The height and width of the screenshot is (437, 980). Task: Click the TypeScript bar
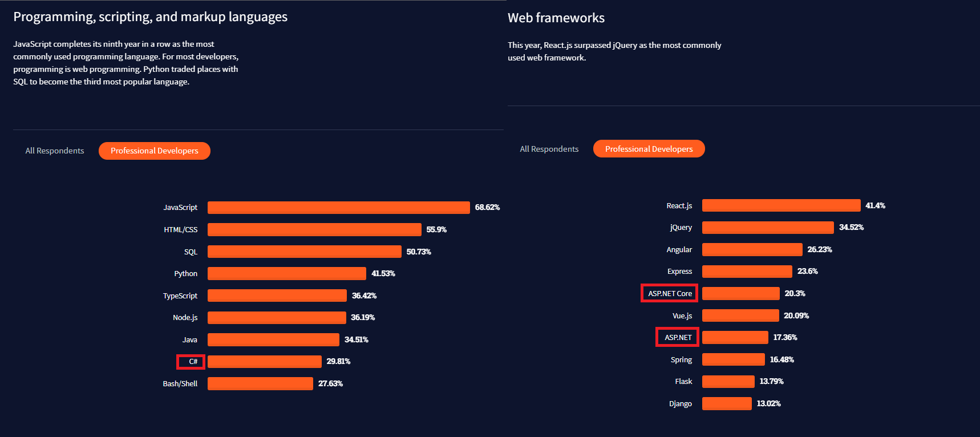[277, 296]
